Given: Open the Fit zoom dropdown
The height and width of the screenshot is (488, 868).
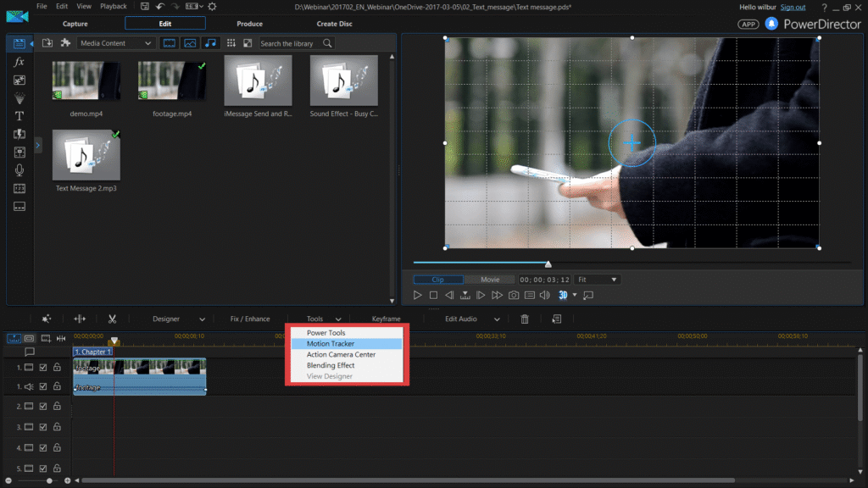Looking at the screenshot, I should pos(597,280).
